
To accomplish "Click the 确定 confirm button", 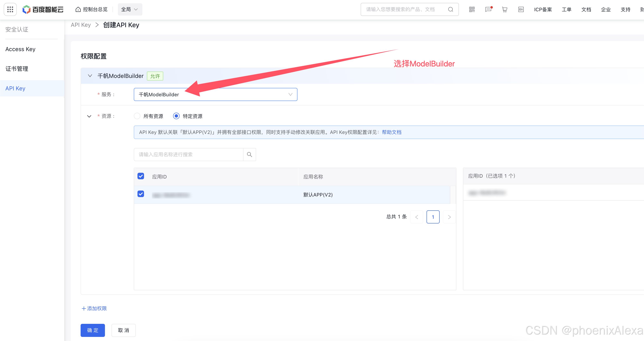I will [93, 330].
